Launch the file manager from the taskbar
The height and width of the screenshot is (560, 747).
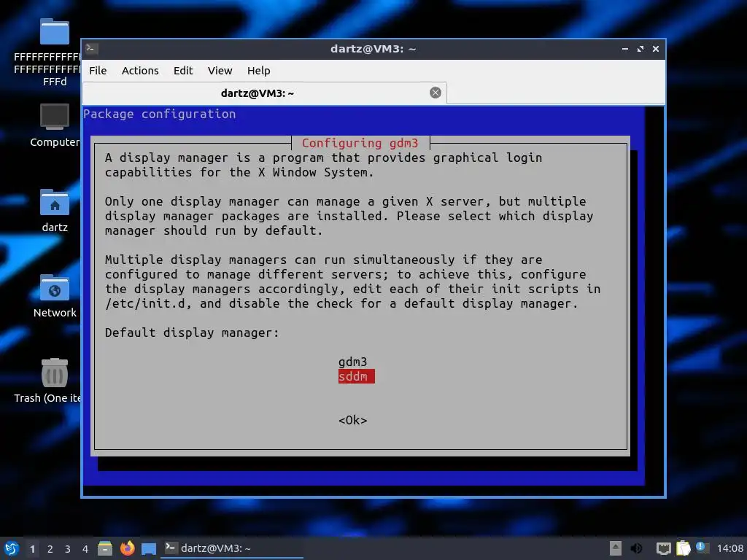click(x=105, y=548)
